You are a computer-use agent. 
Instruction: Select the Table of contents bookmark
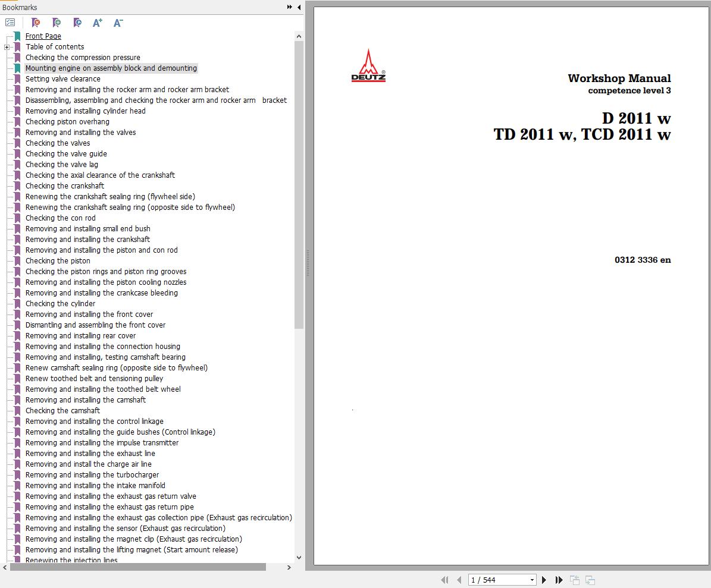[x=54, y=46]
